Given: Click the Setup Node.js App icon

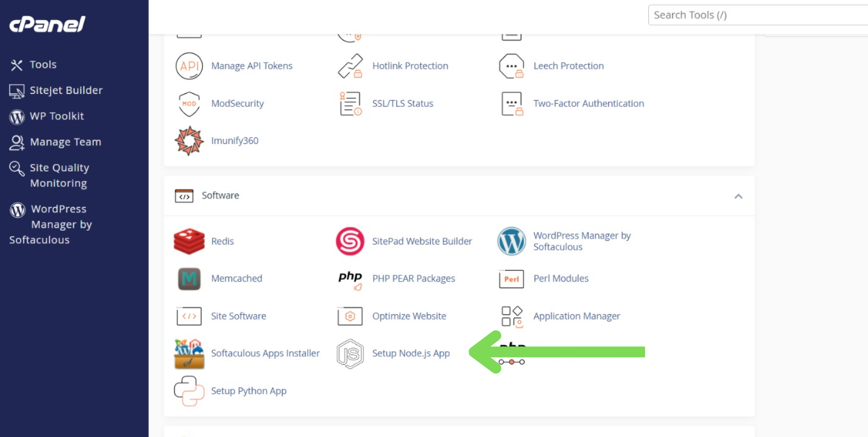Looking at the screenshot, I should click(x=350, y=354).
